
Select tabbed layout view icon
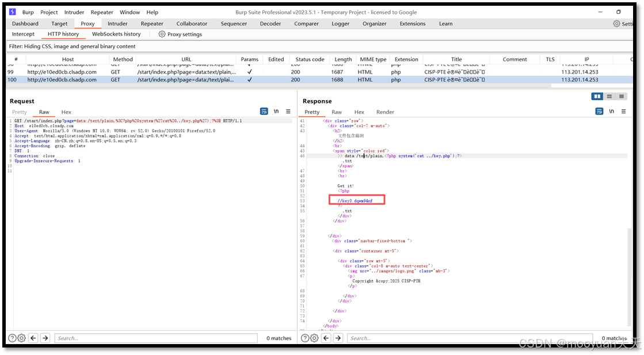pos(622,96)
